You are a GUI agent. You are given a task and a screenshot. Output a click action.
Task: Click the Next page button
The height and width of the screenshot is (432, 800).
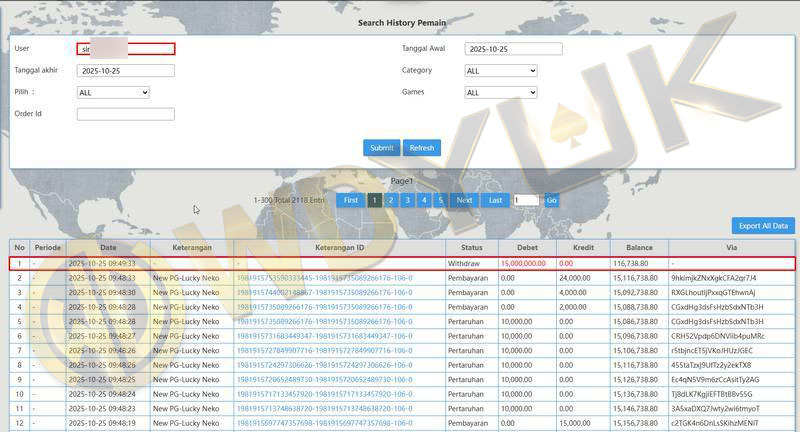[464, 200]
